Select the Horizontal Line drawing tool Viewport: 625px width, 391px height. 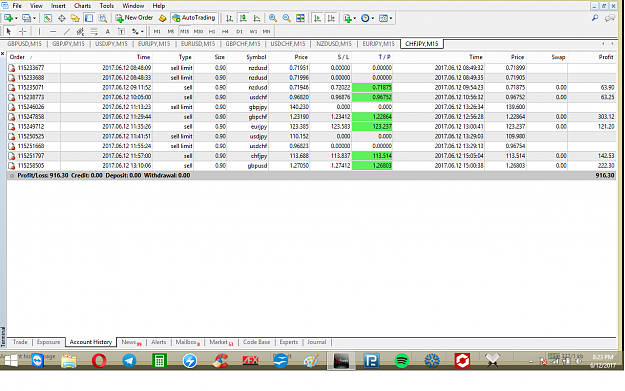(53, 31)
